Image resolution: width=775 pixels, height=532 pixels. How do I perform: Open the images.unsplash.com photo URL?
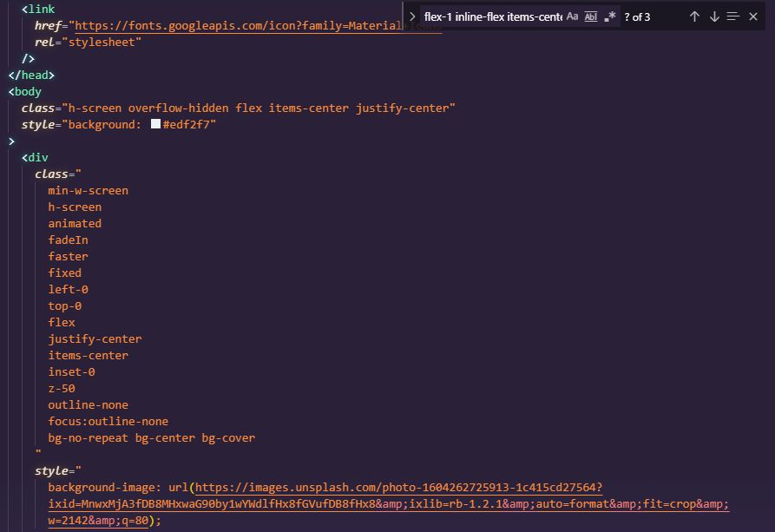point(389,504)
